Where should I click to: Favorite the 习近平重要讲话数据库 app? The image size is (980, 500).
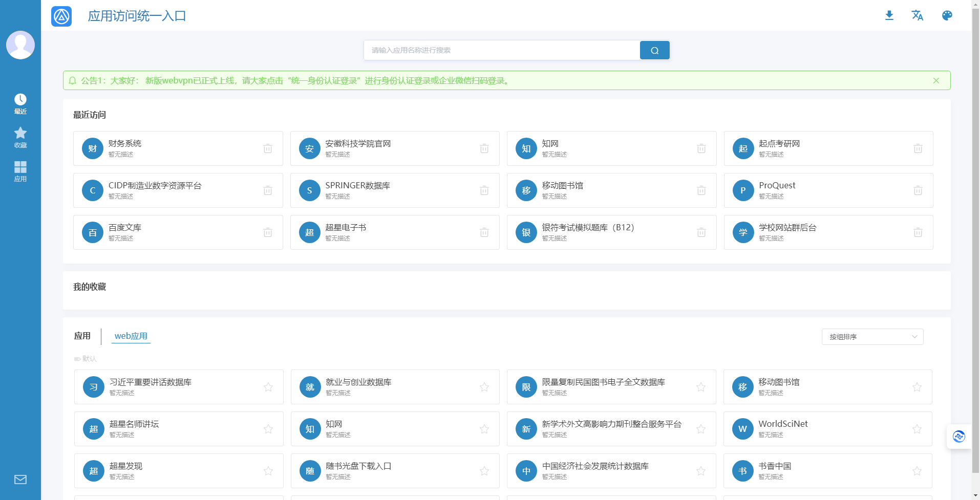coord(268,387)
